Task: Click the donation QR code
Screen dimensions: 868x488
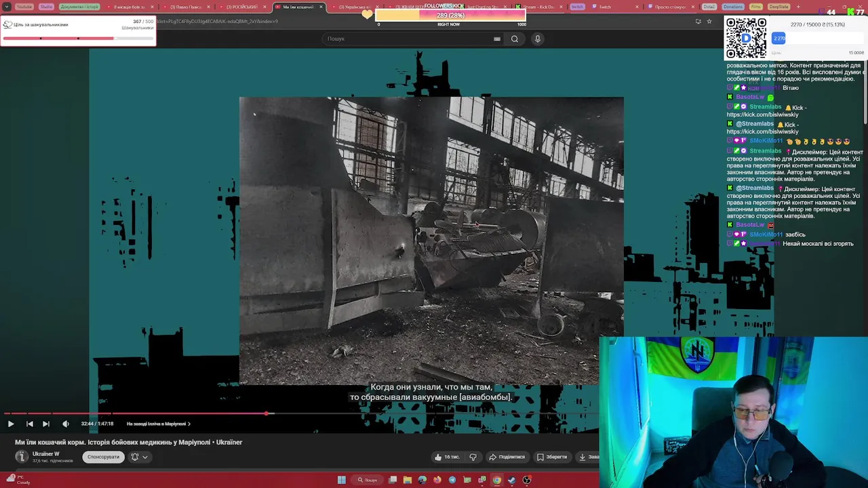Action: pyautogui.click(x=746, y=39)
